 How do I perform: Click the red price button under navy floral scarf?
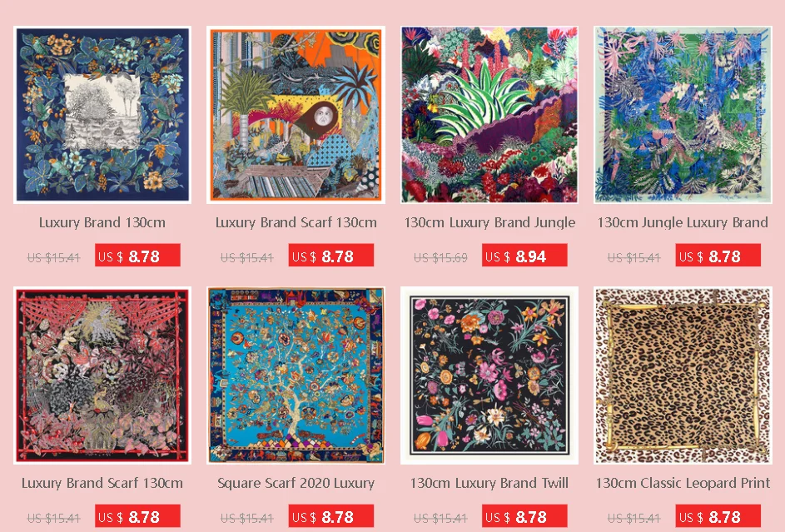coord(137,256)
